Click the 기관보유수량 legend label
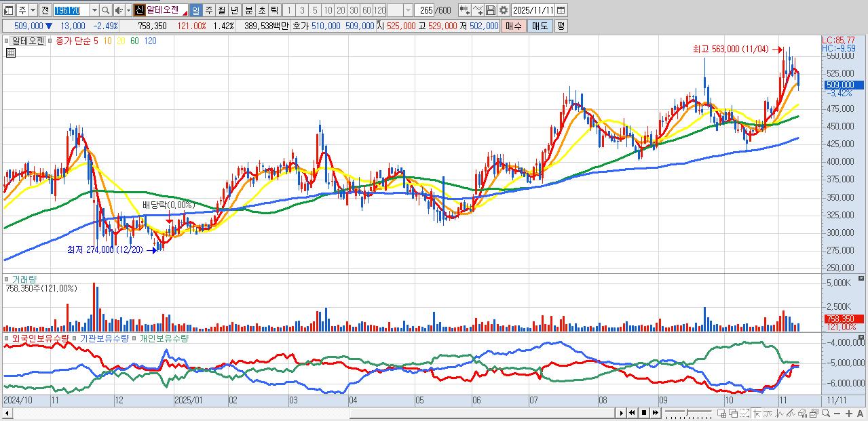The width and height of the screenshot is (868, 421). pos(104,338)
